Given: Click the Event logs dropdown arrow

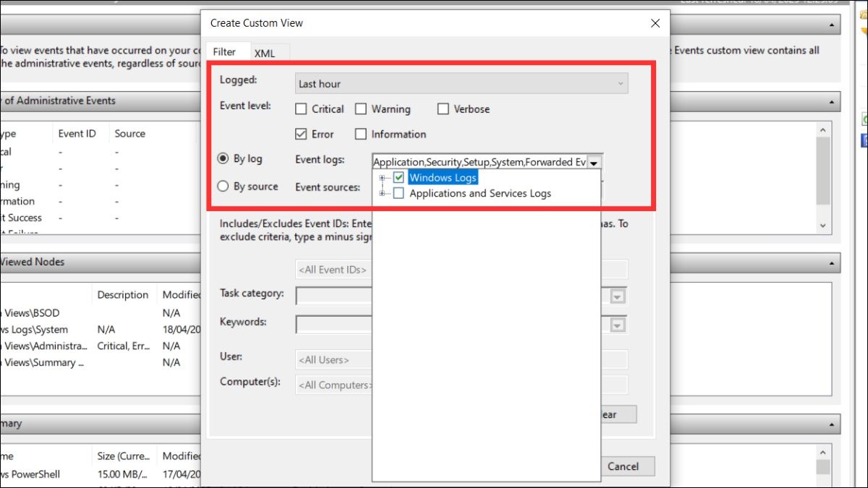Looking at the screenshot, I should (x=595, y=162).
